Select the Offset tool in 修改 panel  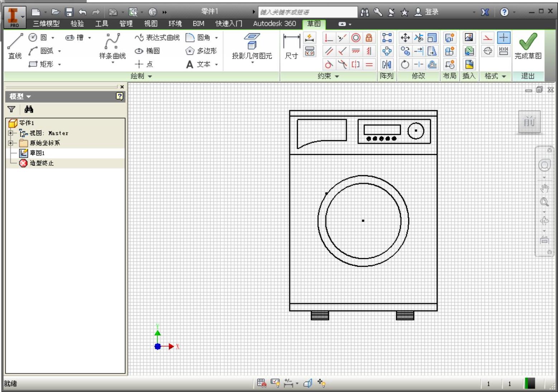click(x=432, y=64)
